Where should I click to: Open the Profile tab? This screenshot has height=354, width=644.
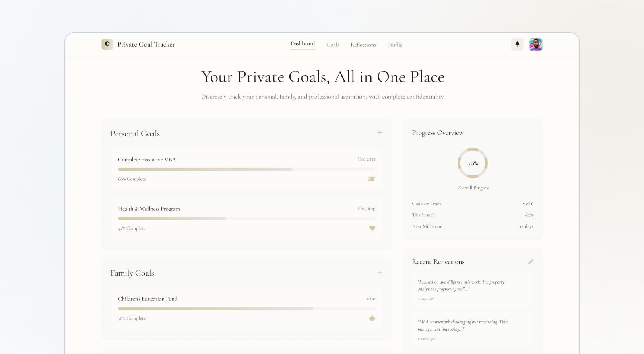coord(395,45)
